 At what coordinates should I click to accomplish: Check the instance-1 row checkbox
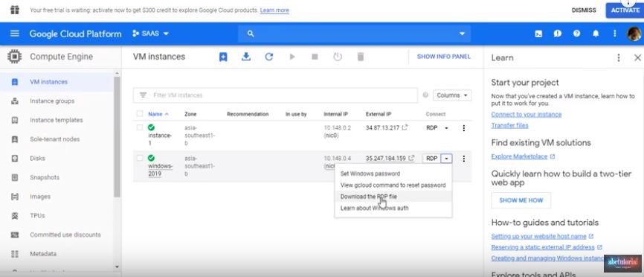[140, 128]
